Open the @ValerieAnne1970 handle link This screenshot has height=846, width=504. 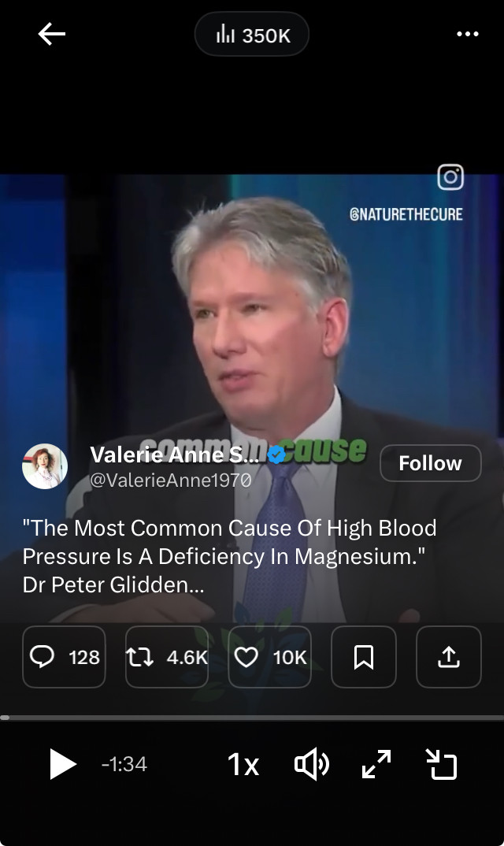coord(171,480)
